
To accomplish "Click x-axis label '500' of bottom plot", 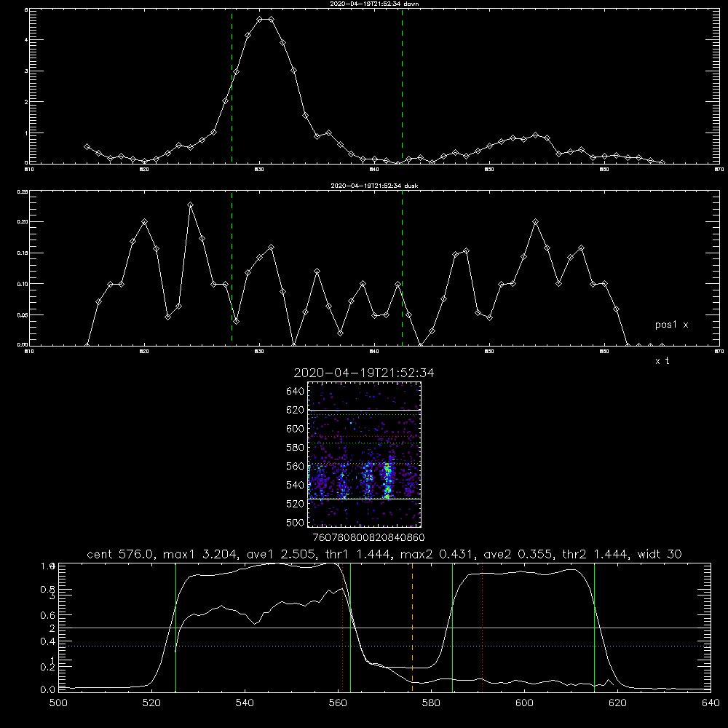I will (58, 703).
